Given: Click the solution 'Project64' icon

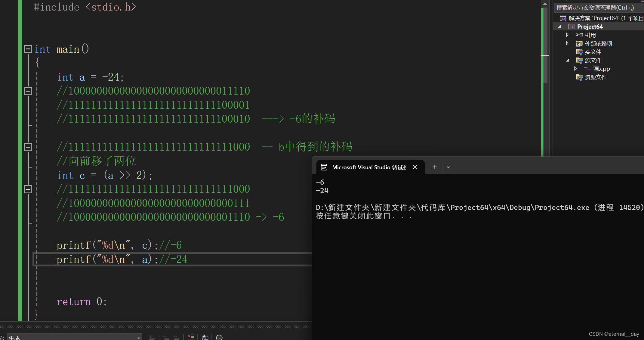Looking at the screenshot, I should point(563,18).
